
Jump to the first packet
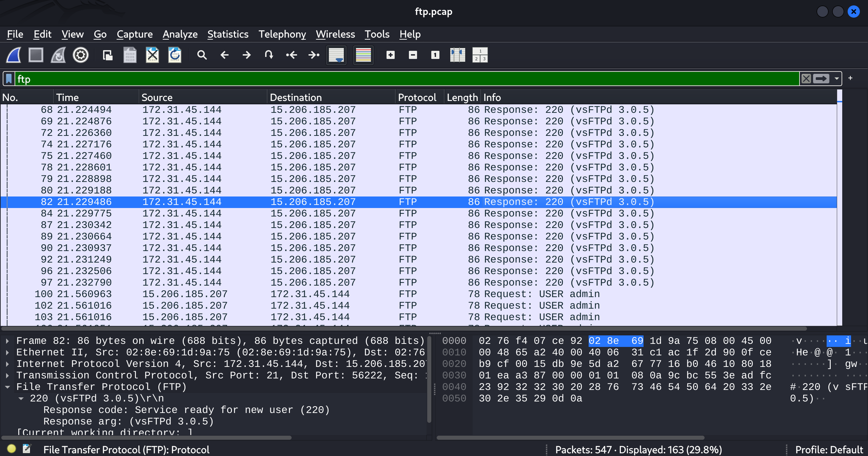(292, 55)
